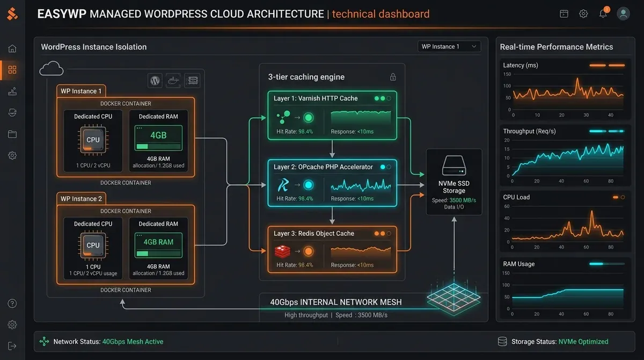
Task: Select the WP Instance 1 orange tab label
Action: click(x=81, y=91)
